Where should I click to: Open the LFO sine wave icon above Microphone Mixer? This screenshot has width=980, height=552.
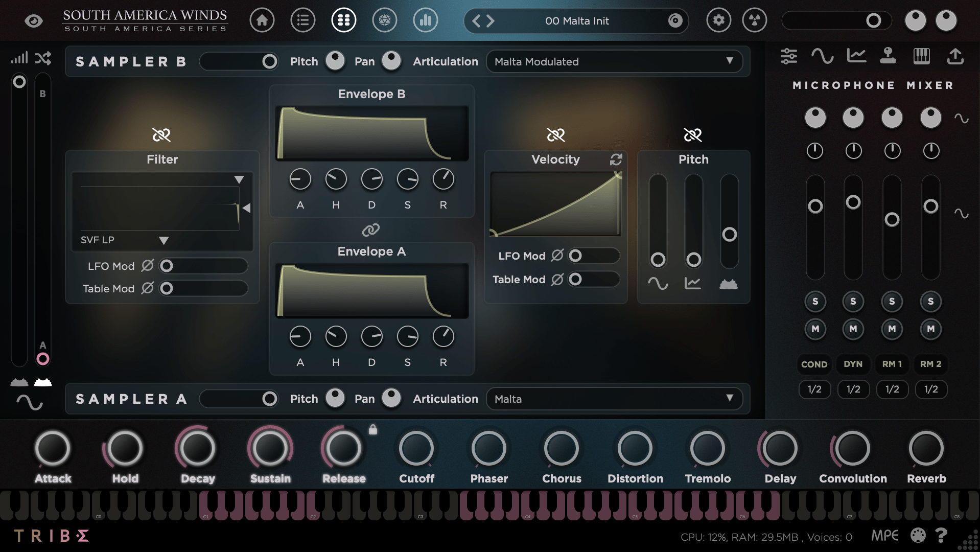[x=823, y=56]
